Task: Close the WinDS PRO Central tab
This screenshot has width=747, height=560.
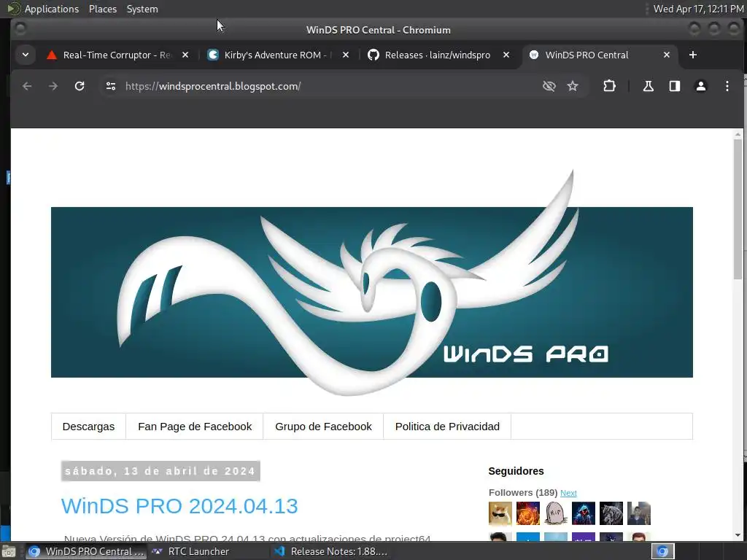Action: [x=667, y=55]
